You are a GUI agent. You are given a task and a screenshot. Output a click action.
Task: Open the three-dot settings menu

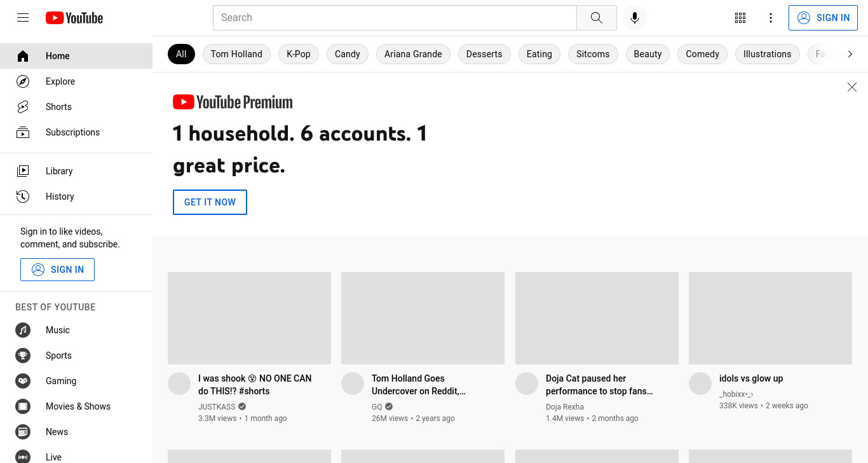click(x=770, y=18)
